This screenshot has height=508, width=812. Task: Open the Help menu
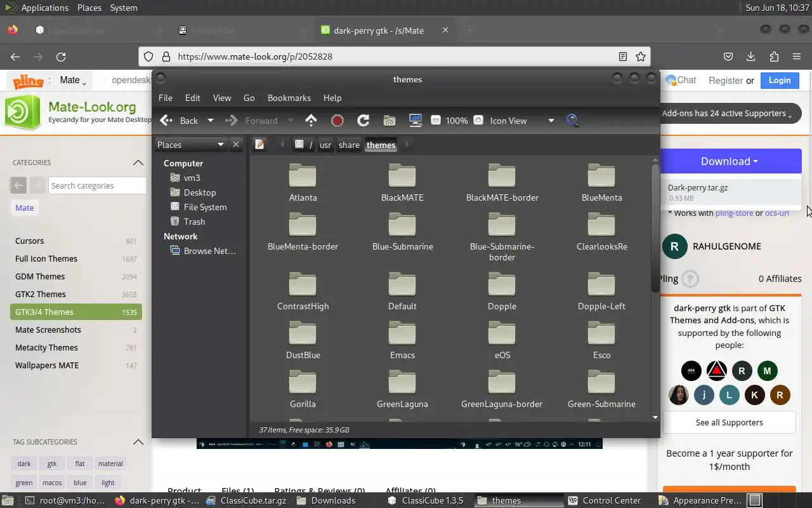tap(332, 98)
